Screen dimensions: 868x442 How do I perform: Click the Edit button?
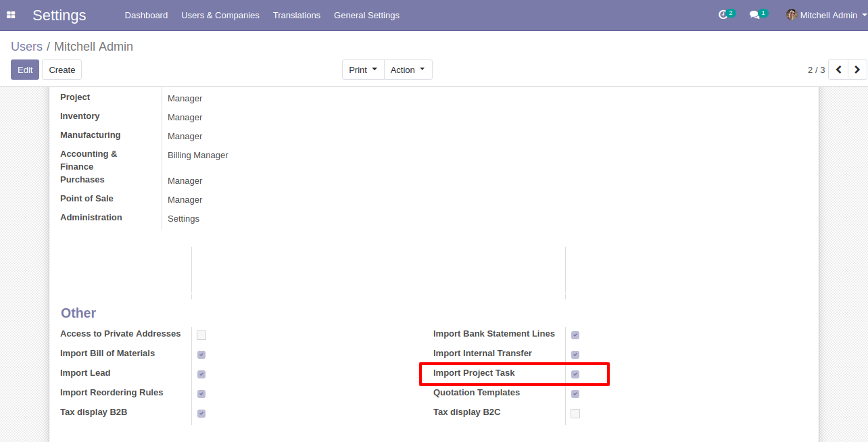tap(25, 70)
